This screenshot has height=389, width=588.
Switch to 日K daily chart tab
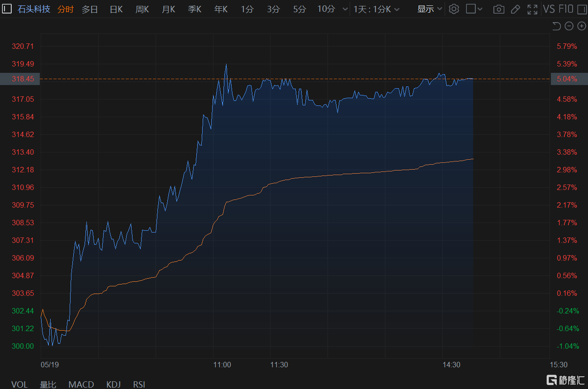click(x=116, y=9)
